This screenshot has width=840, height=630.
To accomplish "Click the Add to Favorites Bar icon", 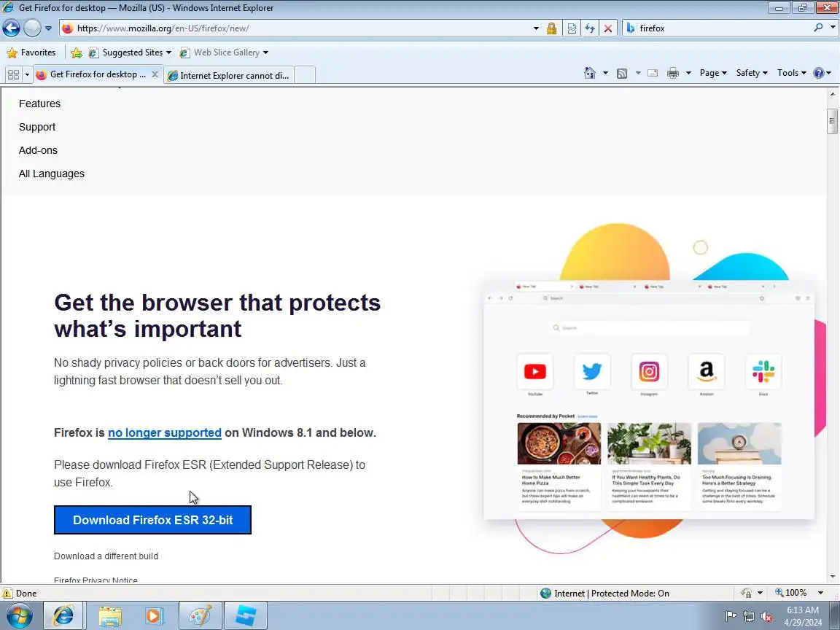I will [77, 52].
